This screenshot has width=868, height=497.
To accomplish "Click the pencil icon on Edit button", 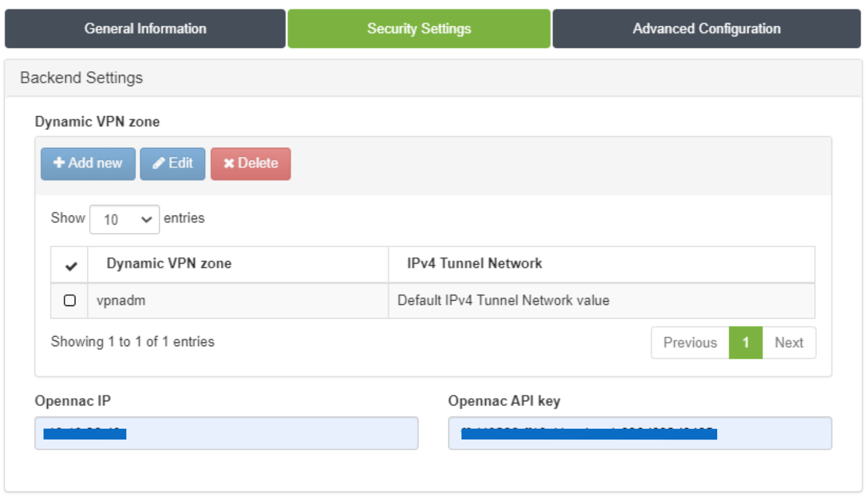I will coord(159,163).
